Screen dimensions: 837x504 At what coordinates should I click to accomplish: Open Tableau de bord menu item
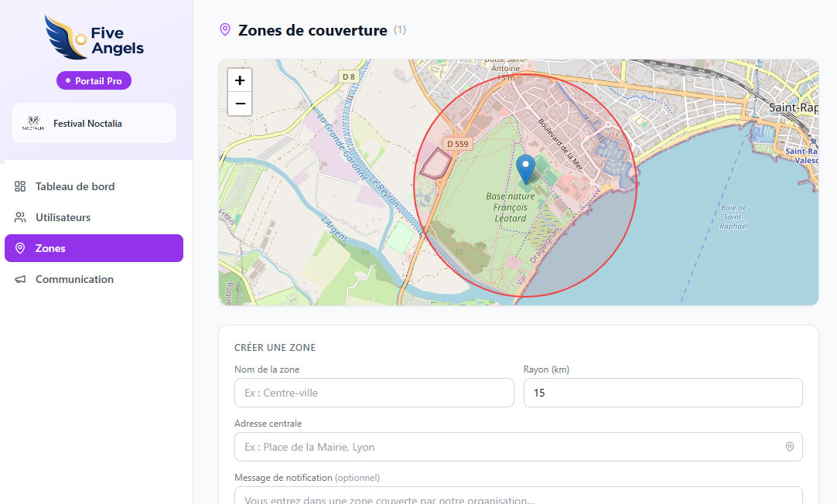[94, 186]
